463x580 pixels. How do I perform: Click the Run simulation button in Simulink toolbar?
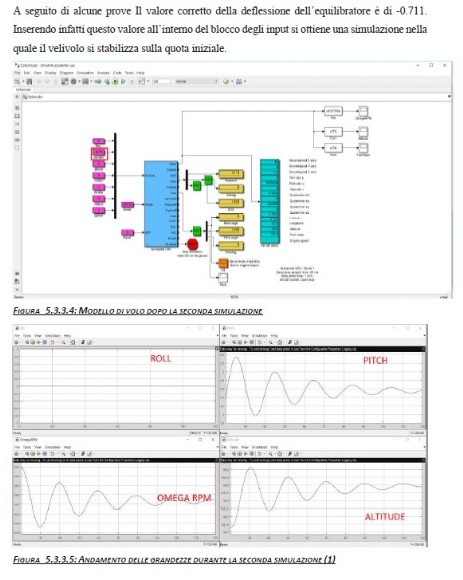click(115, 81)
